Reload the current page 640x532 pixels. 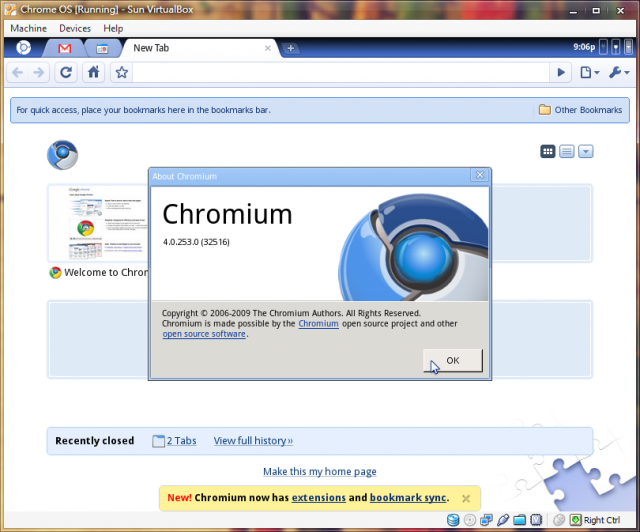pos(66,73)
